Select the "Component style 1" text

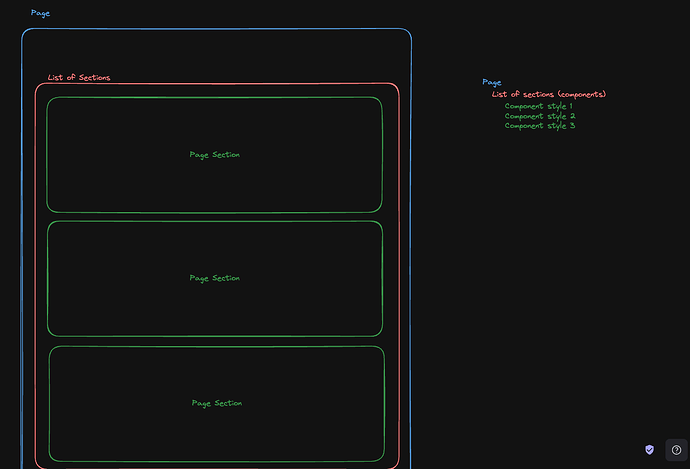(539, 106)
